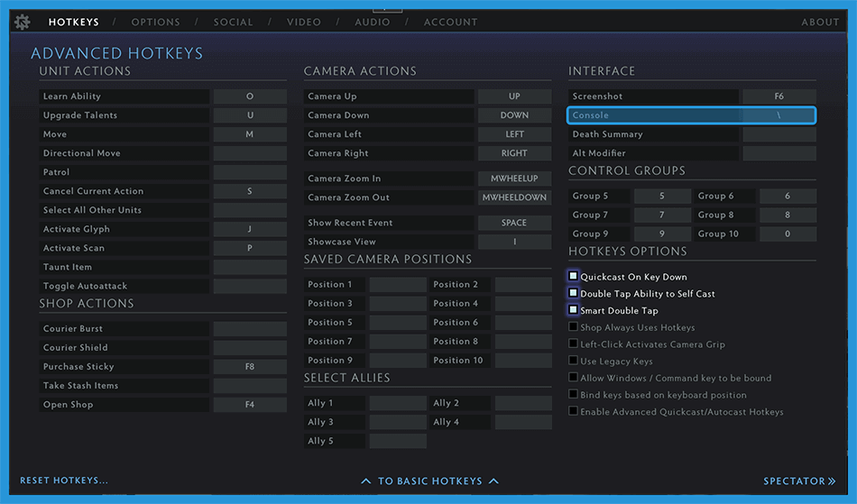
Task: Click Reset Hotkeys
Action: coord(64,481)
